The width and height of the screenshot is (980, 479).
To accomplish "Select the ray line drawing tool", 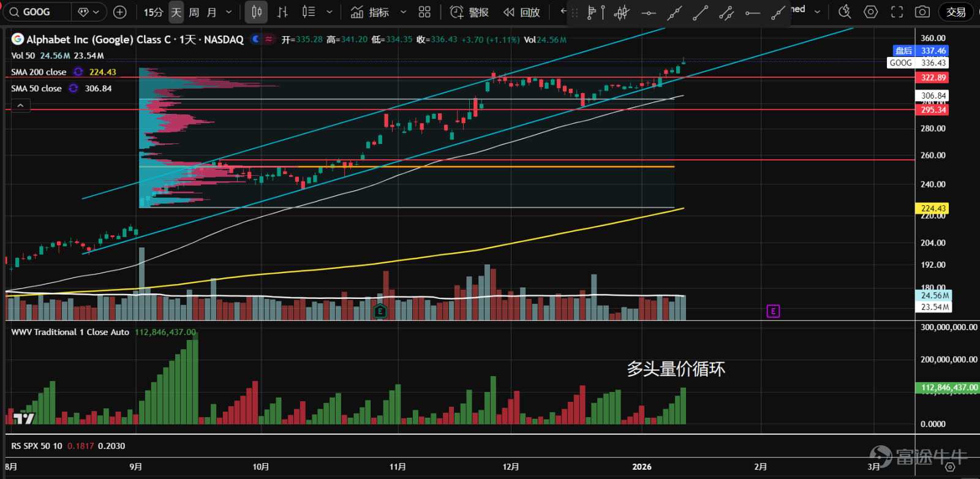I will (x=778, y=12).
